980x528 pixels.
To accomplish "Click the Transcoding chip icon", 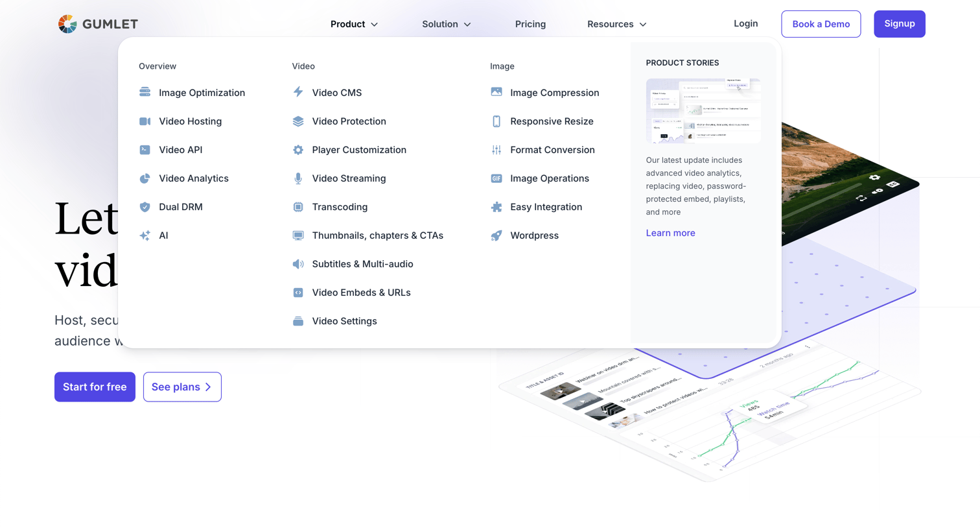I will (298, 207).
